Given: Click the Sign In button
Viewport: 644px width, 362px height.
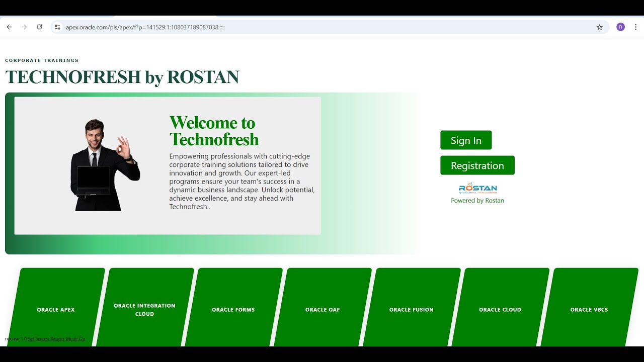Looking at the screenshot, I should click(466, 140).
